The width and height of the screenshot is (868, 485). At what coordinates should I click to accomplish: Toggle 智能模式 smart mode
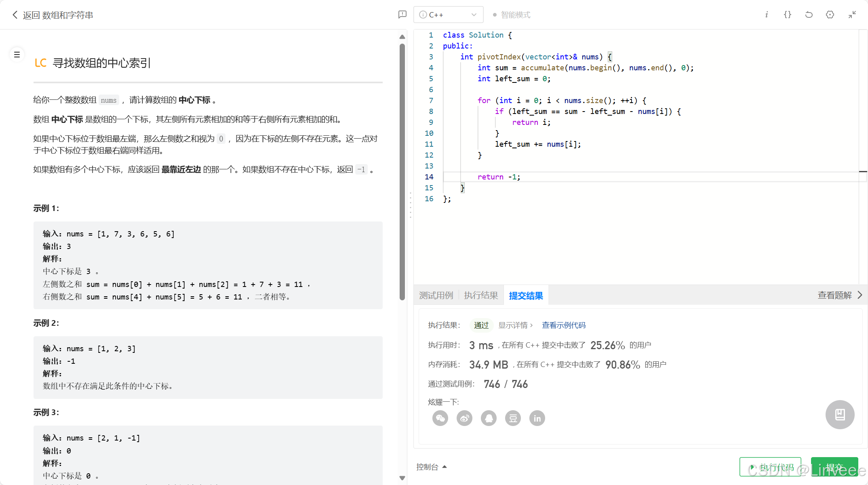coord(511,15)
